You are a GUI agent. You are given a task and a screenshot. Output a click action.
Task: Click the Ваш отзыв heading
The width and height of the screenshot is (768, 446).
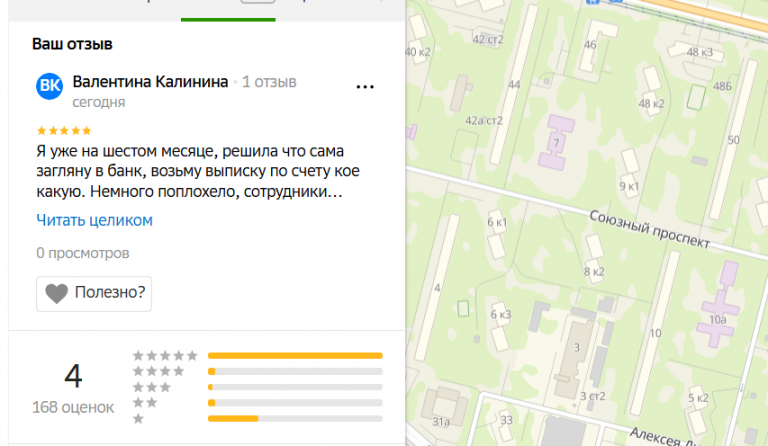click(72, 44)
